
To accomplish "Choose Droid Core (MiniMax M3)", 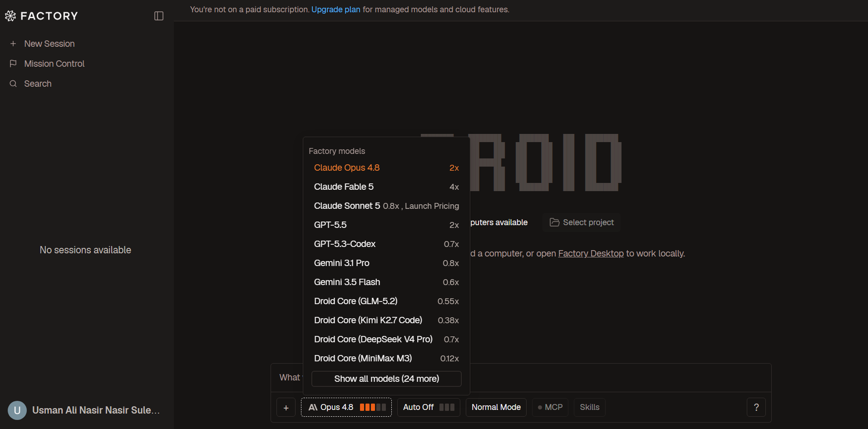I will pyautogui.click(x=386, y=359).
